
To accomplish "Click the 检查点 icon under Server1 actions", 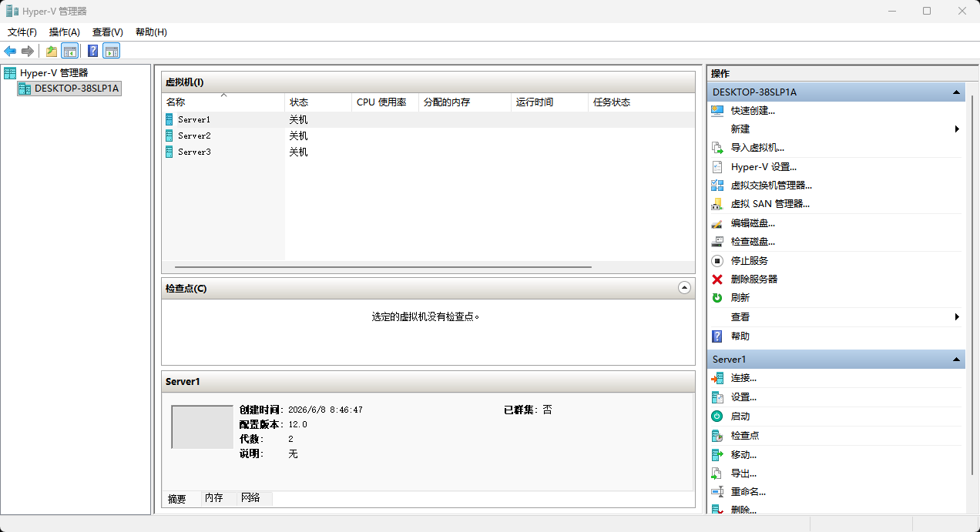I will [717, 436].
